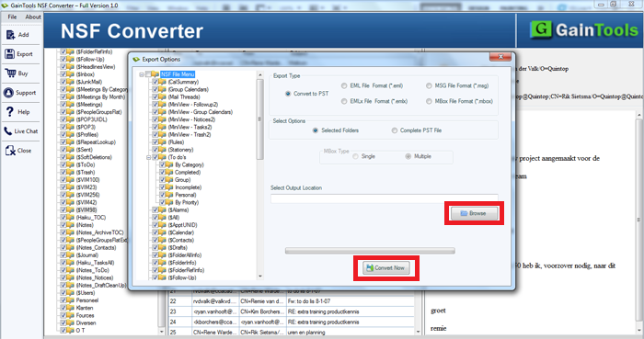Select EML File Format radio button
644x339 pixels.
344,85
